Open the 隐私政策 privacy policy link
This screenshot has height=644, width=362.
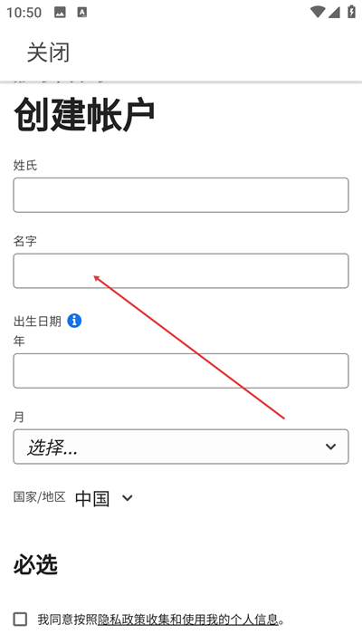121,620
